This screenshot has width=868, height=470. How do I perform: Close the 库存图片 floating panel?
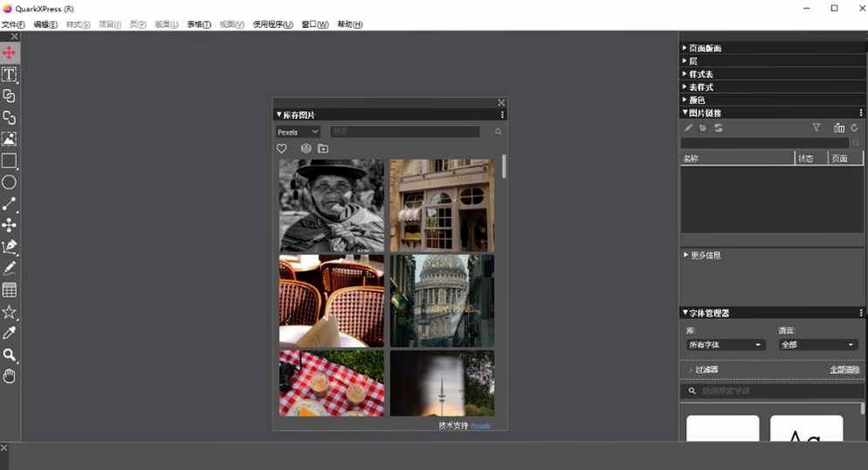point(501,102)
